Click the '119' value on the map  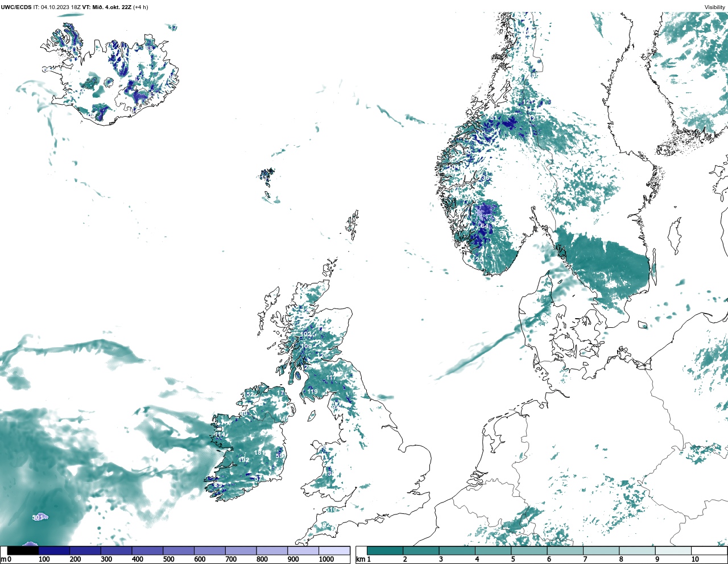312,392
